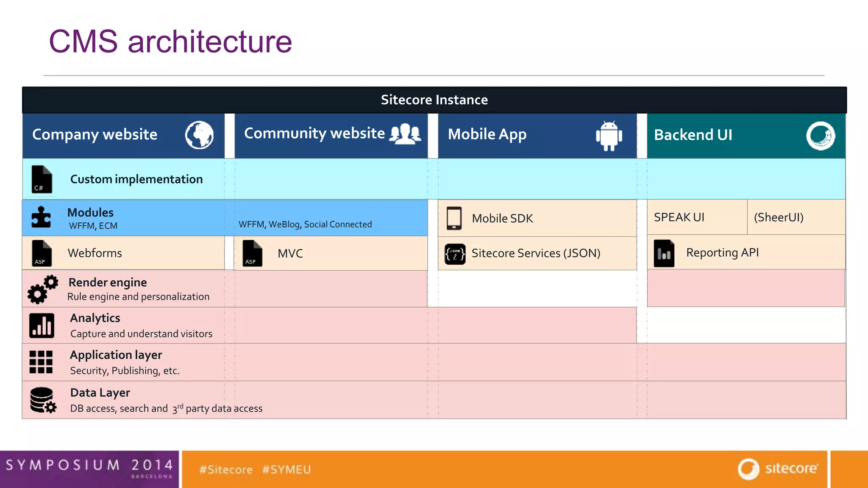Click the (SheerUI) box
This screenshot has height=488, width=868.
(796, 217)
